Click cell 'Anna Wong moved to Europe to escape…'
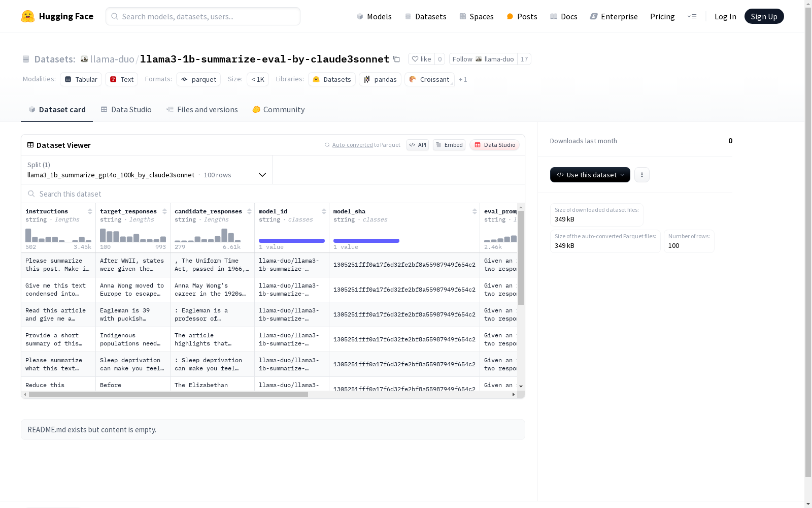The image size is (812, 508). point(133,290)
